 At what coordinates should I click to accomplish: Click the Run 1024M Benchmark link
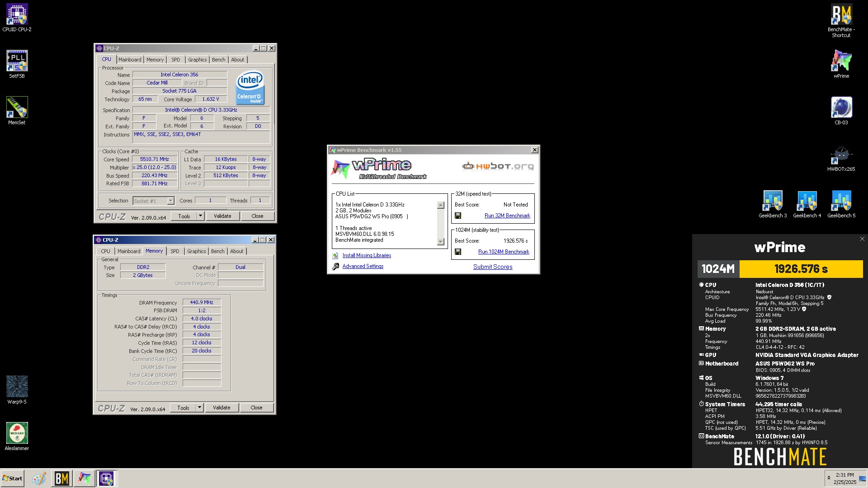[504, 252]
